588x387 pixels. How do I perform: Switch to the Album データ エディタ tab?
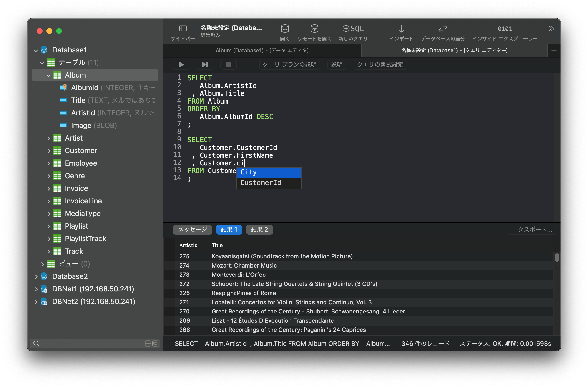point(262,50)
